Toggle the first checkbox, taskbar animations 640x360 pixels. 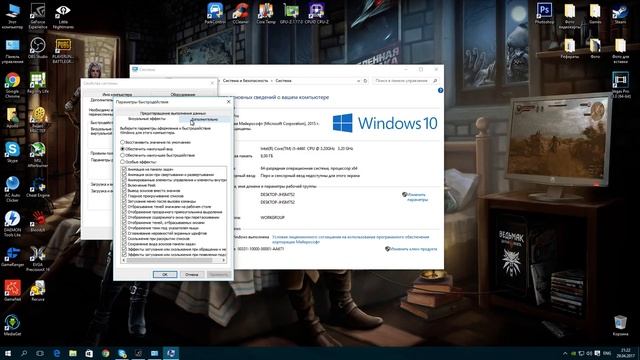(x=124, y=169)
